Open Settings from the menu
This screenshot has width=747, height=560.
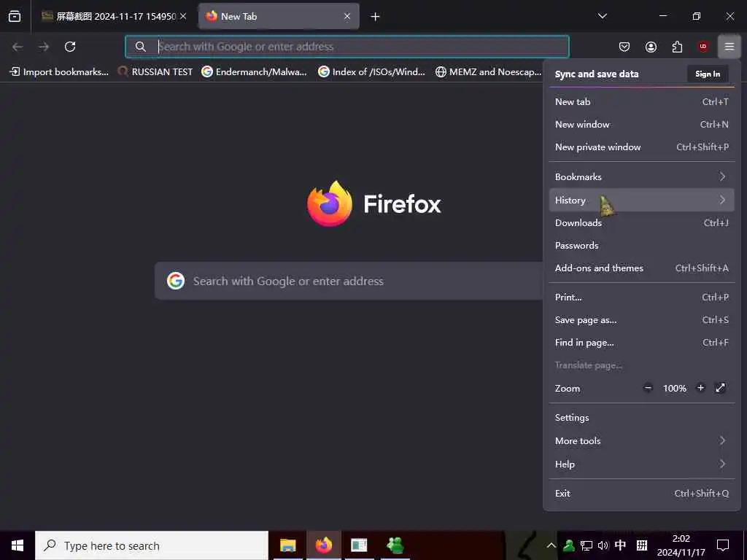(642, 418)
